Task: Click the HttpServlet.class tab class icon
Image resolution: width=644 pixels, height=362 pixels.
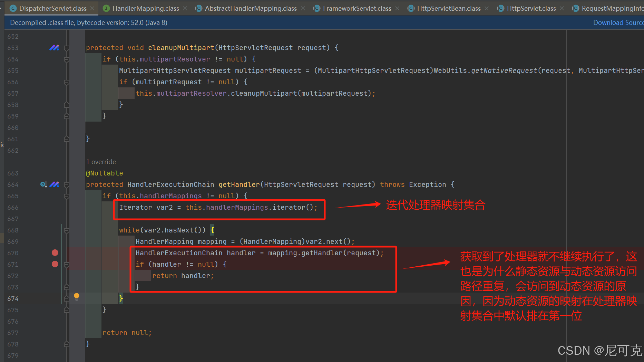Action: point(501,8)
